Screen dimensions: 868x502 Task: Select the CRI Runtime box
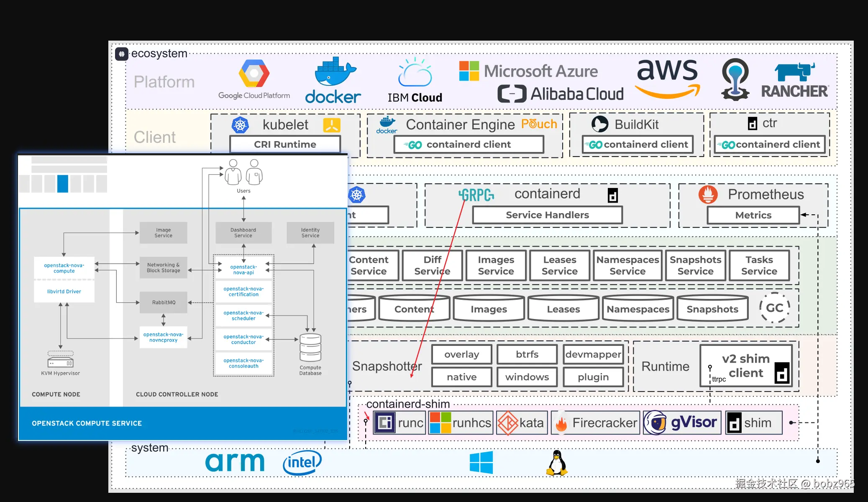tap(285, 144)
